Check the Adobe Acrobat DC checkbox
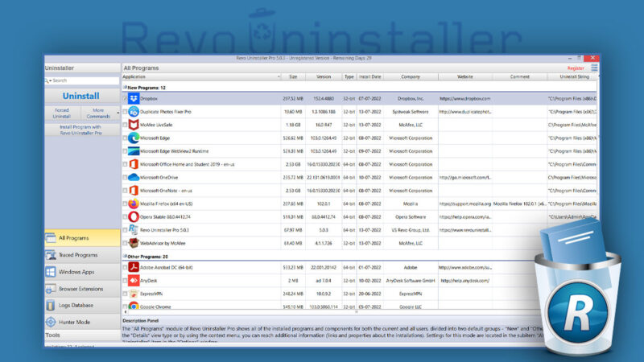Viewport: 644px width, 362px height. [x=125, y=268]
